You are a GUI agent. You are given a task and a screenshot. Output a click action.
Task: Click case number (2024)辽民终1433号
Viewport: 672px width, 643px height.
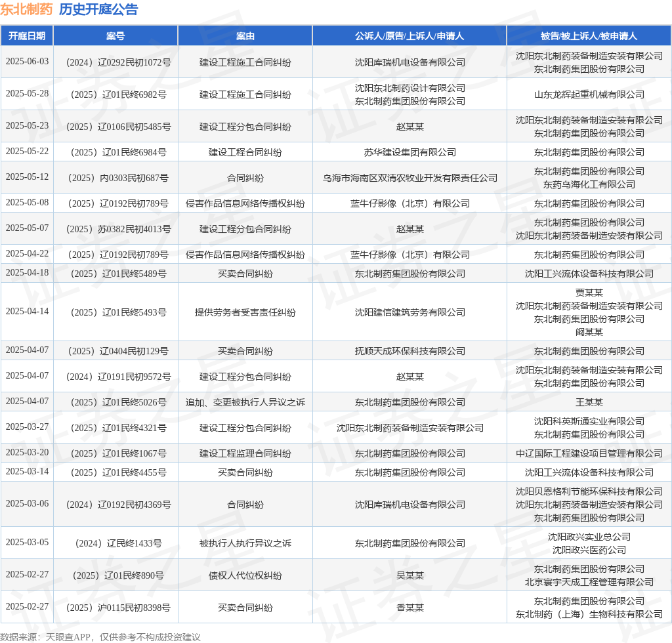click(118, 544)
